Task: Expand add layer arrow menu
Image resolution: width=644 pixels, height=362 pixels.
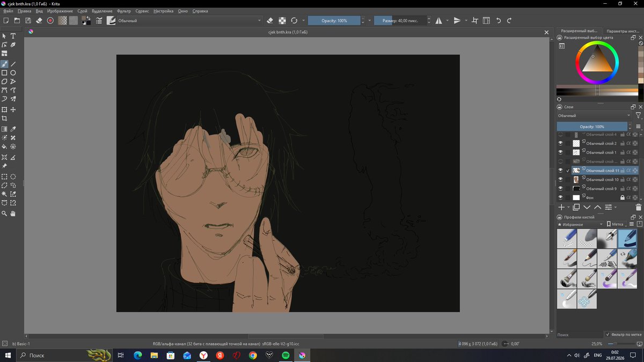Action: 569,207
